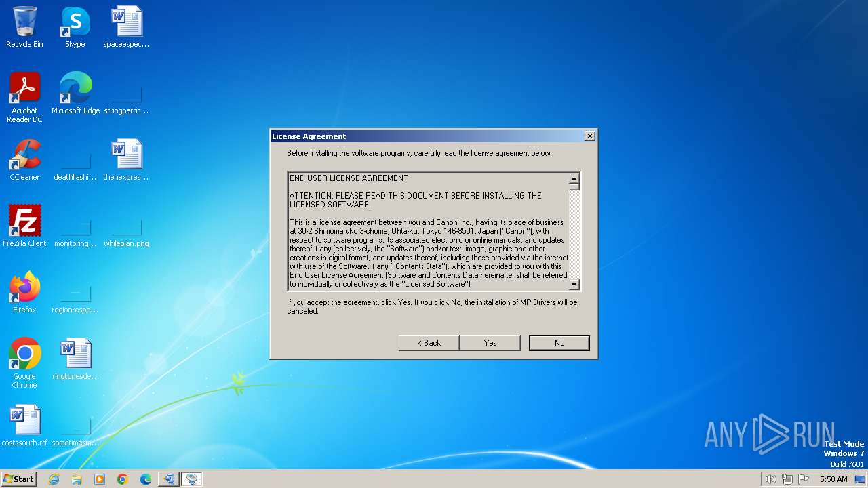Select the CCleaner desktop shortcut
Viewport: 868px width, 488px height.
click(24, 160)
